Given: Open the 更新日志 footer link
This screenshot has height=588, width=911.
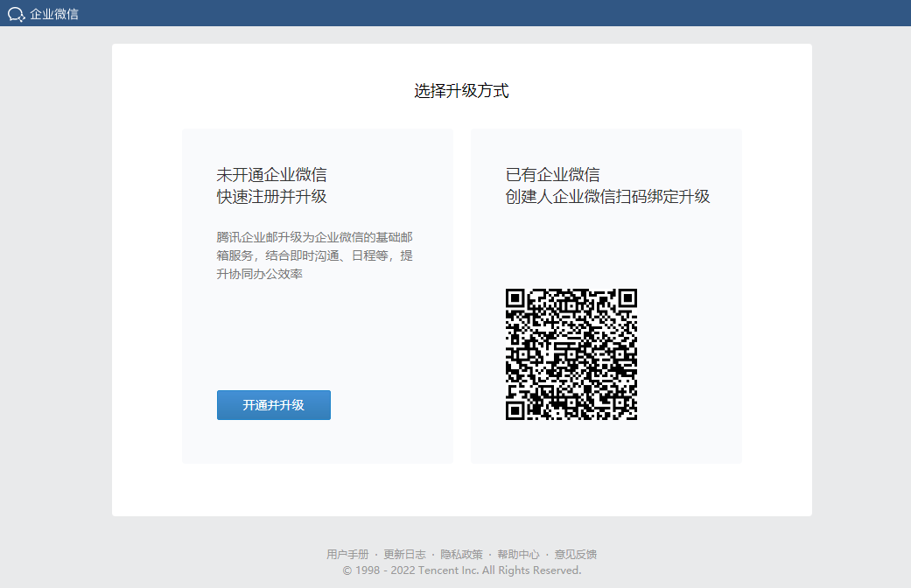Looking at the screenshot, I should pyautogui.click(x=404, y=554).
